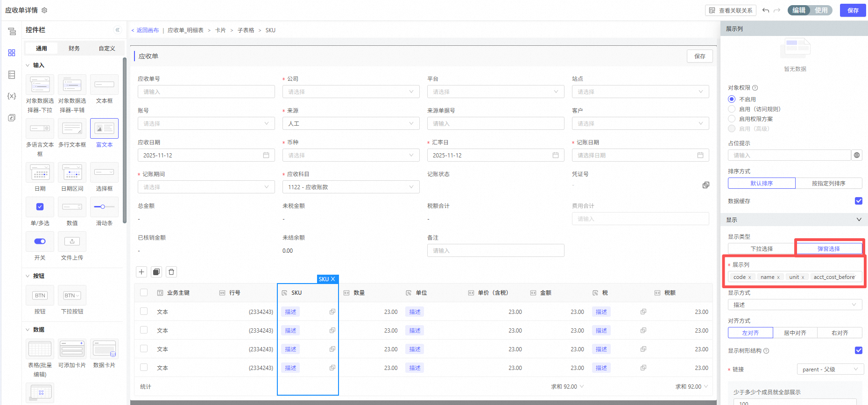Toggle the 显示树形结构 checkbox
The width and height of the screenshot is (868, 405).
coord(858,350)
